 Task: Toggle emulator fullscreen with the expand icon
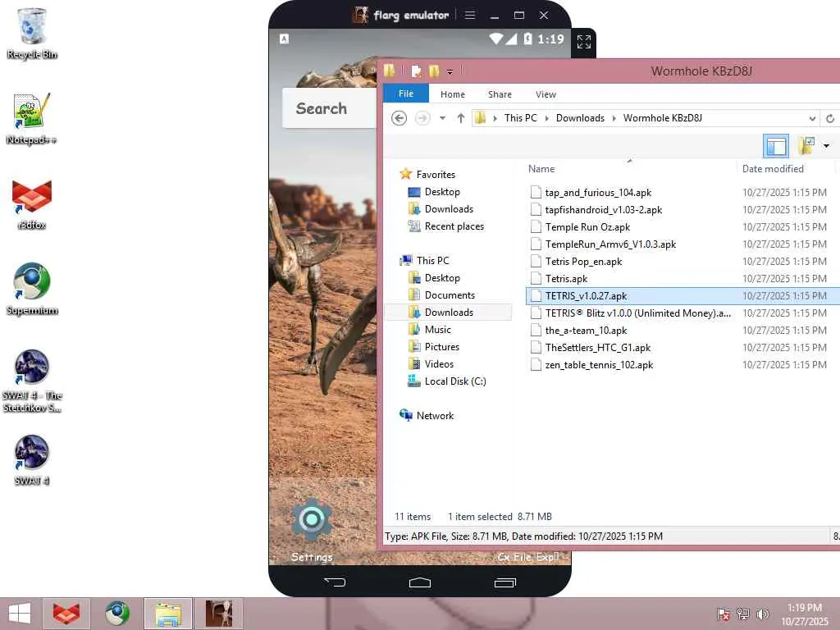pos(584,41)
